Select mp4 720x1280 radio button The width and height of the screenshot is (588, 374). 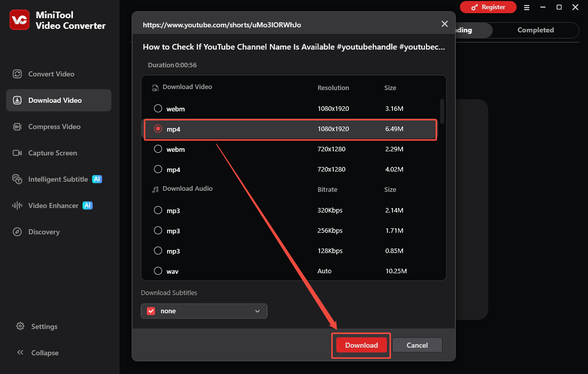tap(158, 169)
